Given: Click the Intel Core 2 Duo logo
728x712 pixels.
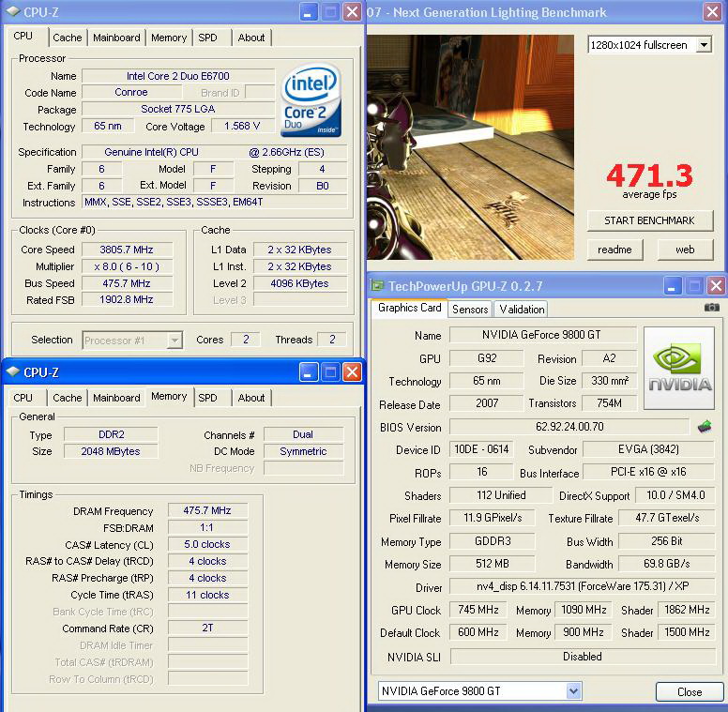Looking at the screenshot, I should point(311,100).
